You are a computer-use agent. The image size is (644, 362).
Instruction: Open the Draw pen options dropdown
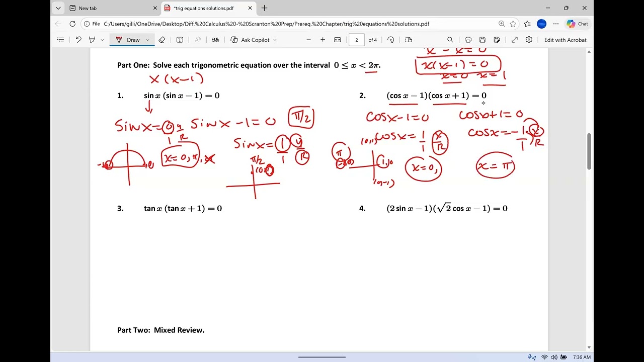147,40
